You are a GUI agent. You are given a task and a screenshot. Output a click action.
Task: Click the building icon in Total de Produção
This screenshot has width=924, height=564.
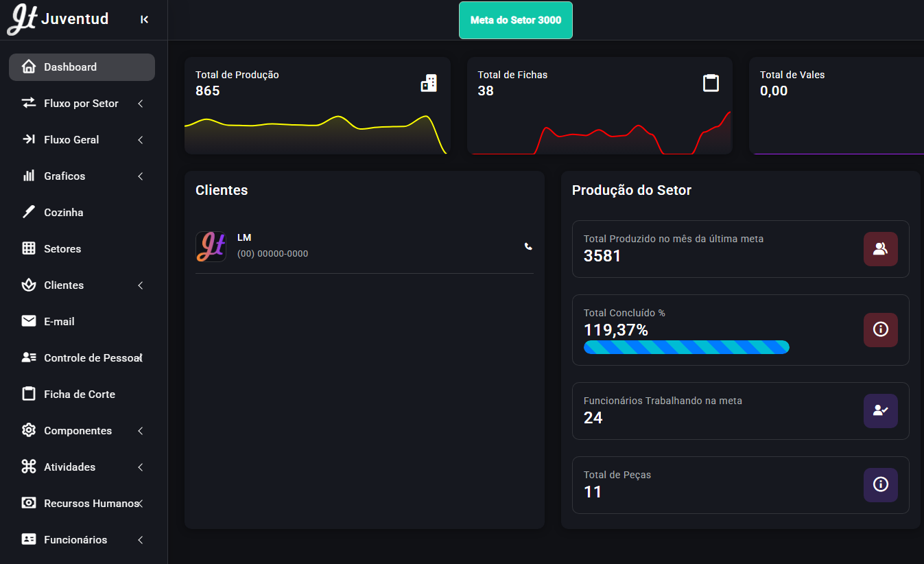[x=429, y=83]
